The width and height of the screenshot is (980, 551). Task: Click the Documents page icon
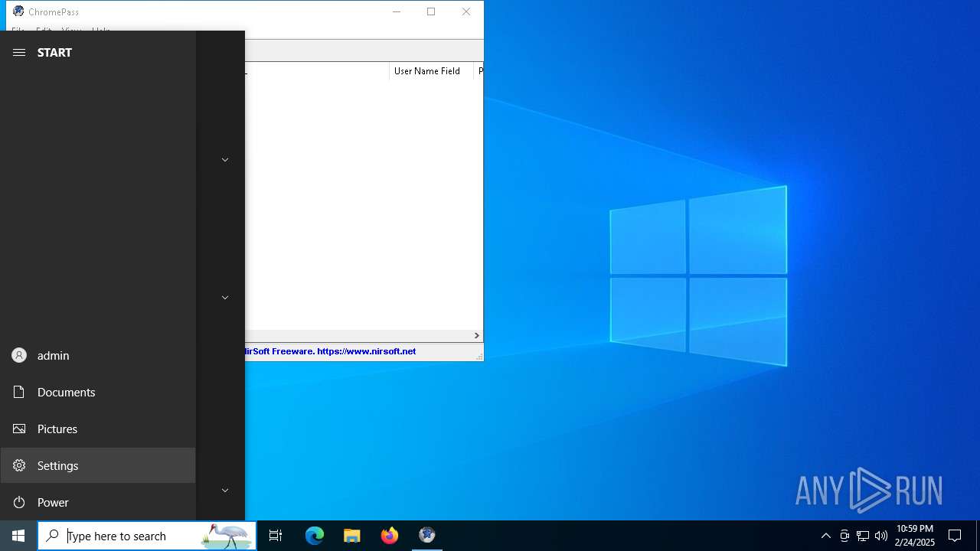point(19,392)
